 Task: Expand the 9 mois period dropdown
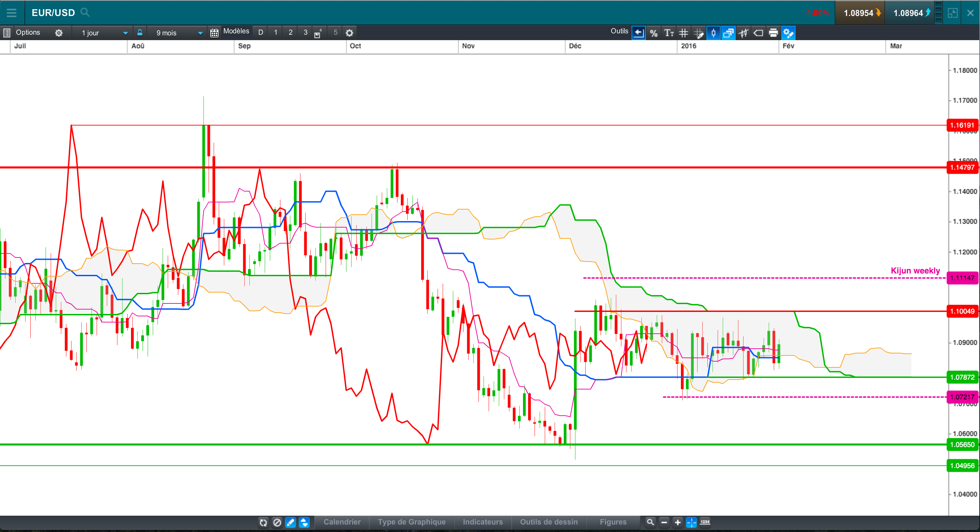click(179, 33)
